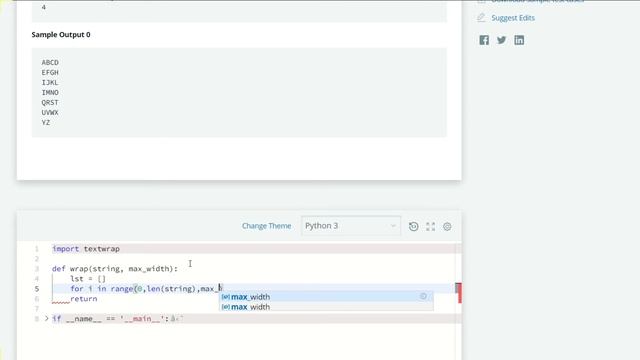Share on Twitter icon
This screenshot has width=640, height=360.
502,40
